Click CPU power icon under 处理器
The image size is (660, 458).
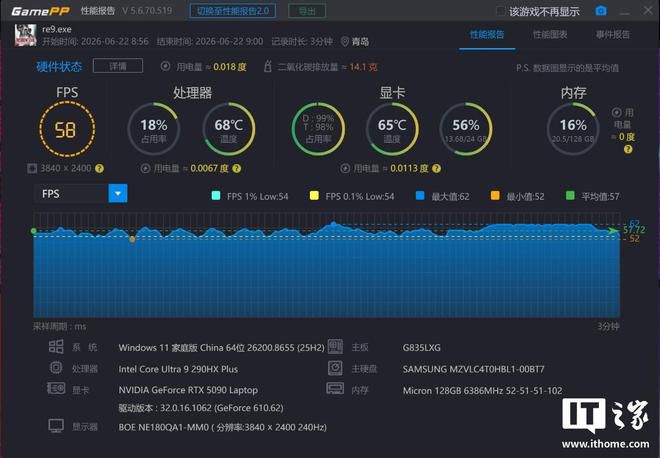(145, 168)
